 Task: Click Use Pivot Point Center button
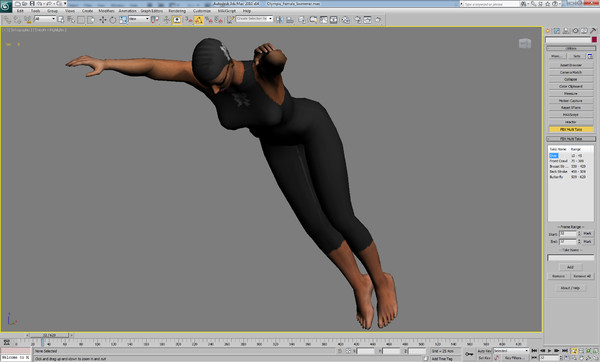pos(155,20)
